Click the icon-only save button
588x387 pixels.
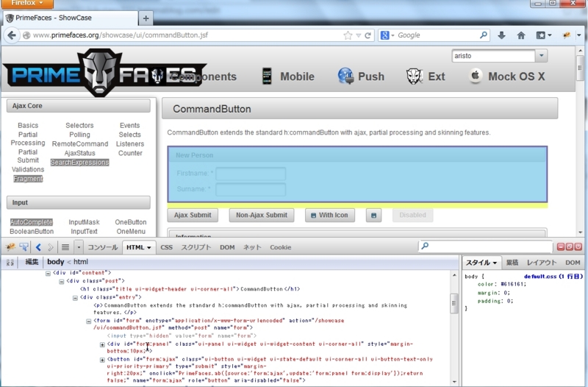pyautogui.click(x=373, y=216)
